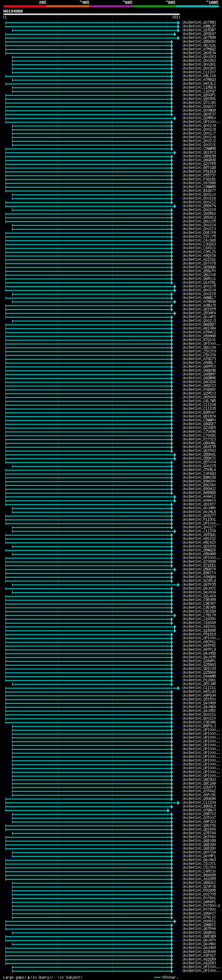Select the UniRef100_A9TQU1 label
This screenshot has height=980, width=222.
[x=199, y=535]
